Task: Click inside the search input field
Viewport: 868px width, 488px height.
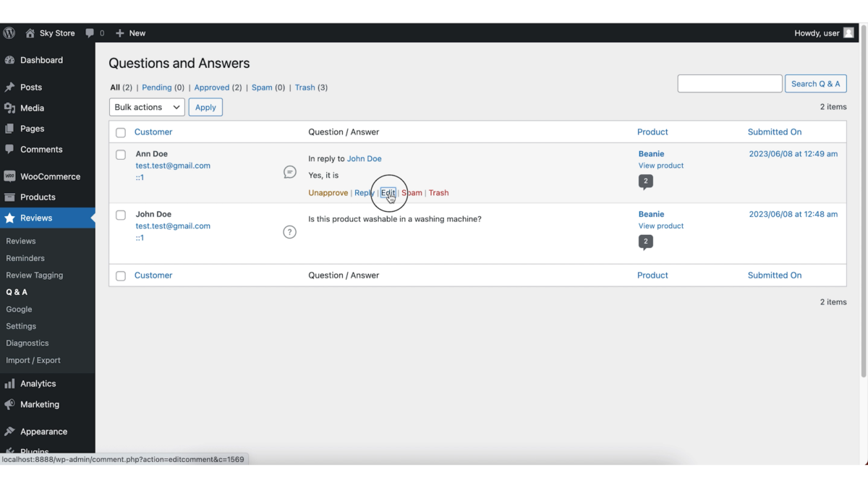Action: [729, 83]
